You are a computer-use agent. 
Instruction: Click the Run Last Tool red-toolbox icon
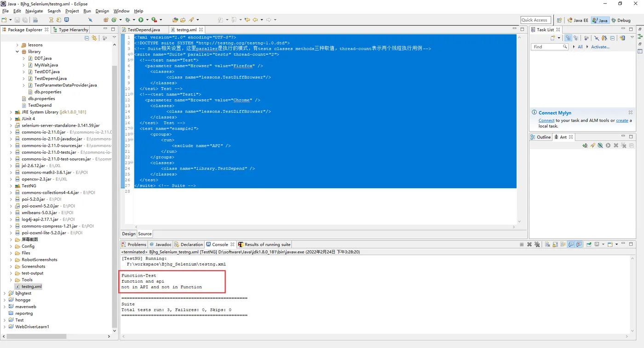coord(154,20)
